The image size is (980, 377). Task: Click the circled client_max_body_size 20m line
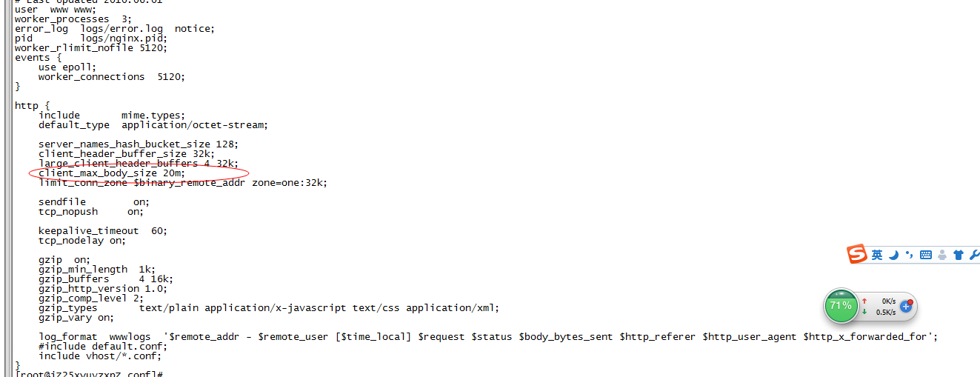pyautogui.click(x=111, y=173)
